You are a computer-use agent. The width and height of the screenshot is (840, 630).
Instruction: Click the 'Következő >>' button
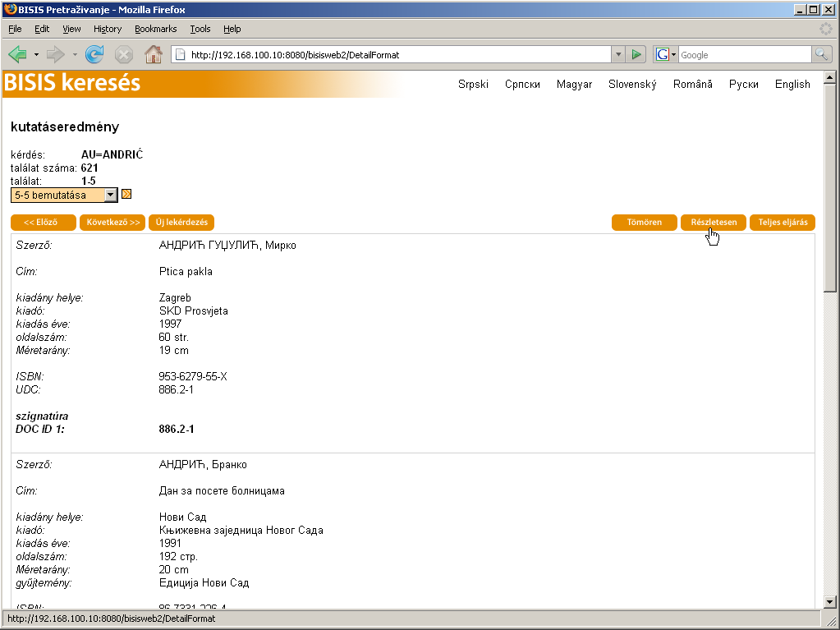pos(112,223)
